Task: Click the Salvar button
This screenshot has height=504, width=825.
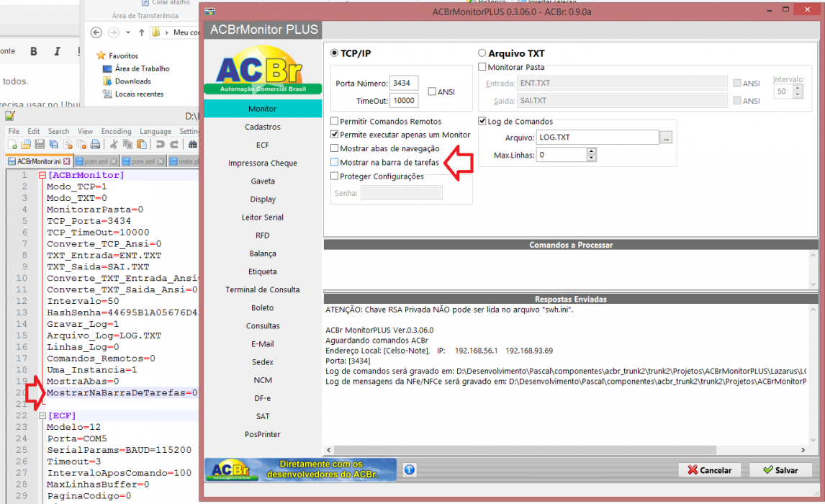Action: coord(781,470)
